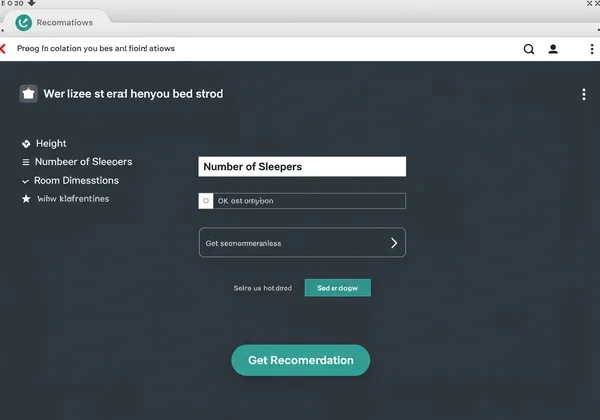The image size is (600, 420).
Task: Click the Get Recomerdation button
Action: click(x=300, y=360)
